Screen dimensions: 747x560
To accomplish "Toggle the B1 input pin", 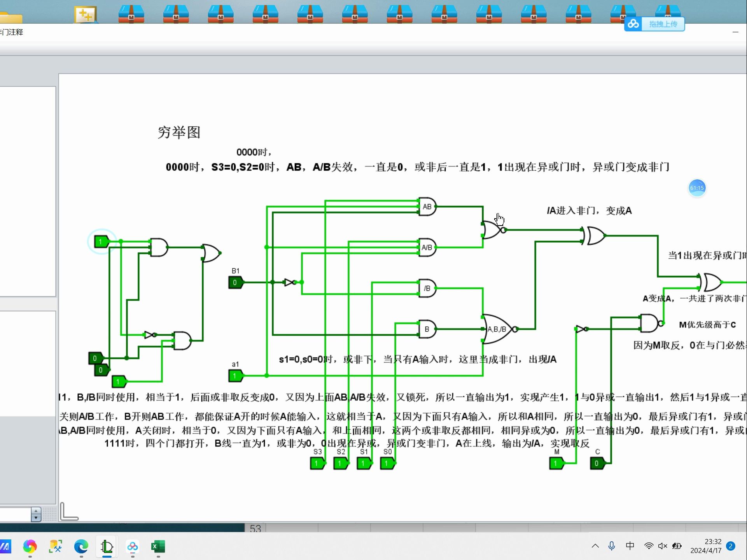I will point(236,282).
